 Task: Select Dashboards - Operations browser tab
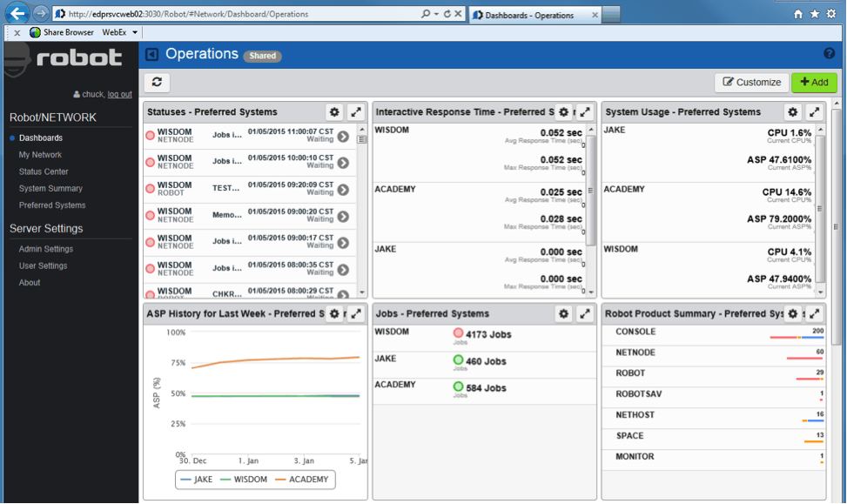pos(534,15)
